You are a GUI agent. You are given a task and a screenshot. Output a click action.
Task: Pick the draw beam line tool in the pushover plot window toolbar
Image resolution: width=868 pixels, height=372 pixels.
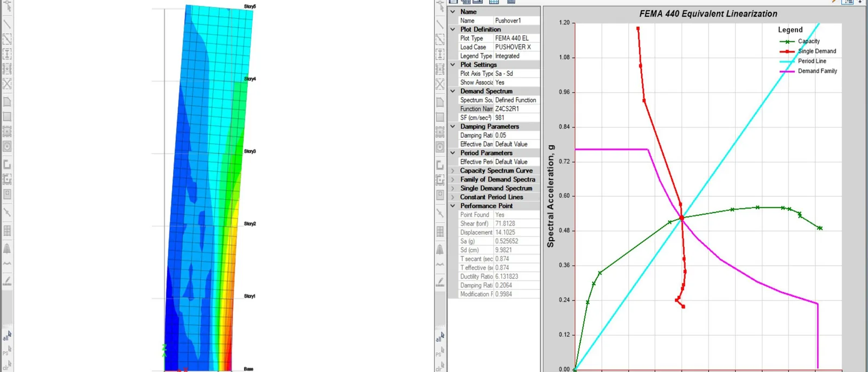pyautogui.click(x=440, y=24)
